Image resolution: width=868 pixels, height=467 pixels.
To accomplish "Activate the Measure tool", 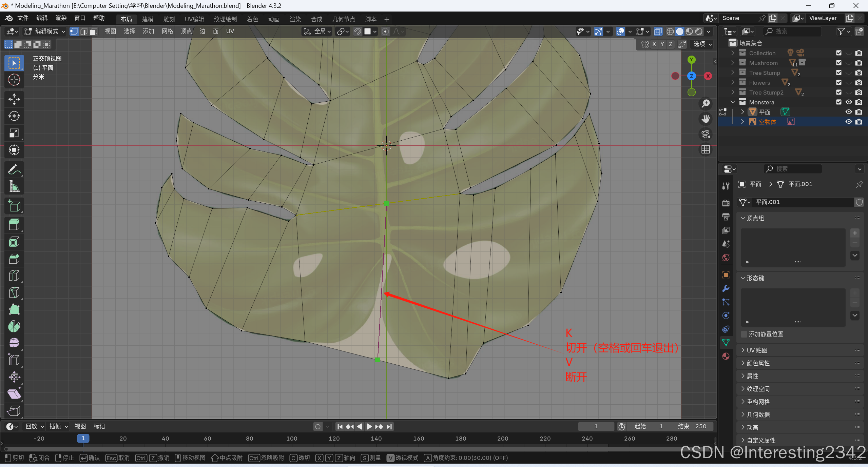I will pyautogui.click(x=14, y=187).
